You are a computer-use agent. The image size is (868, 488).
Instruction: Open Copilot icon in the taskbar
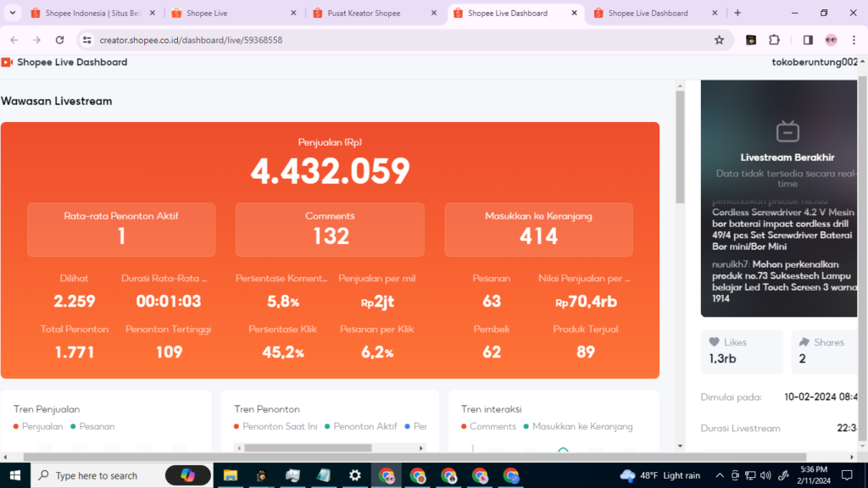188,475
